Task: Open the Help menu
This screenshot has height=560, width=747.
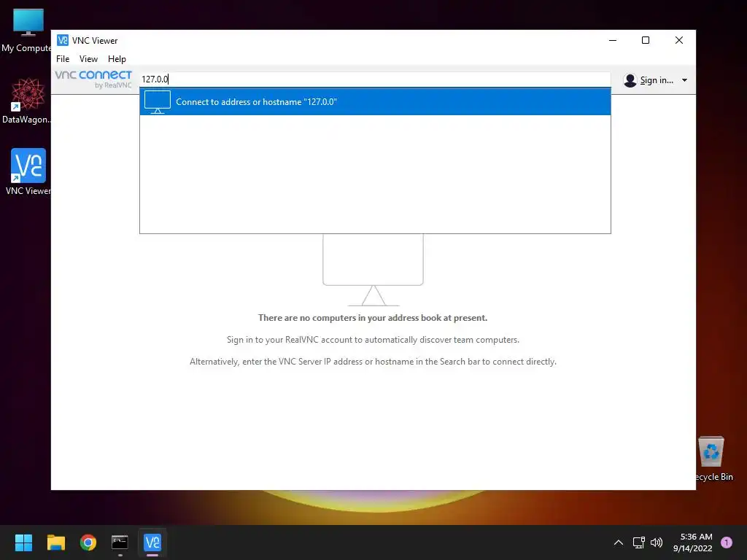Action: coord(117,58)
